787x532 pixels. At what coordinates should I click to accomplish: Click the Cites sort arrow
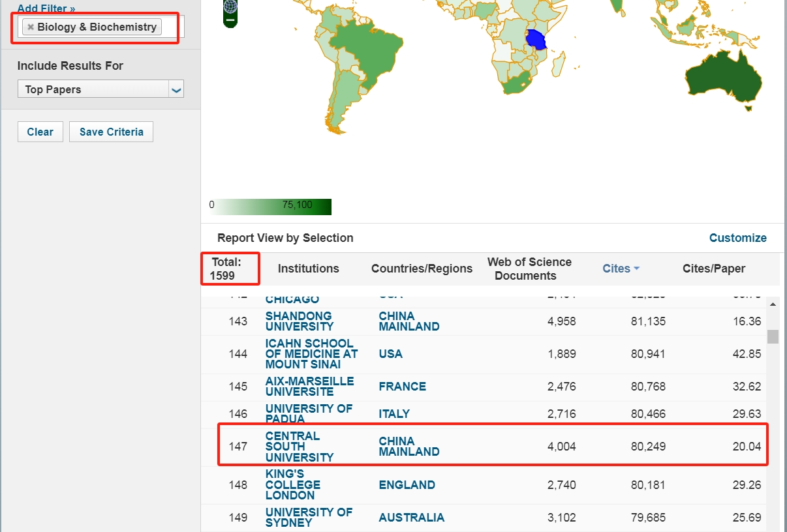636,269
